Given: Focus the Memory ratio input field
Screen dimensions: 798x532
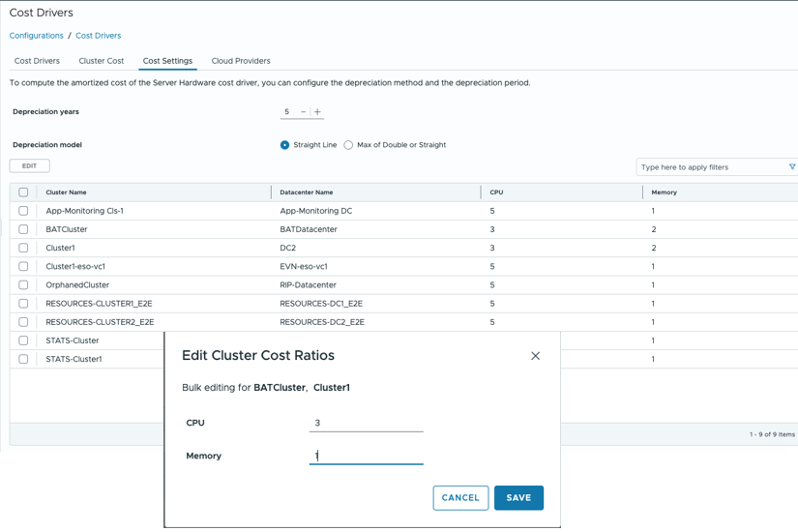Looking at the screenshot, I should (366, 456).
